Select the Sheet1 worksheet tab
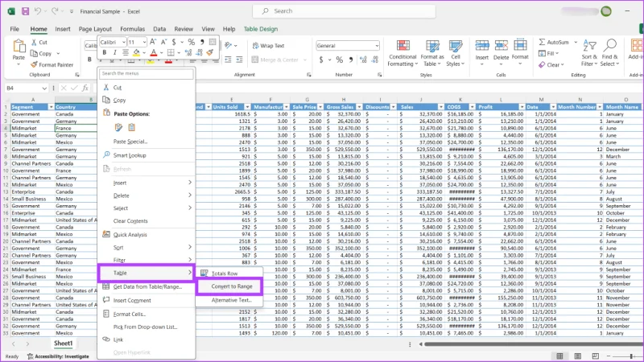Image resolution: width=644 pixels, height=362 pixels. 63,343
